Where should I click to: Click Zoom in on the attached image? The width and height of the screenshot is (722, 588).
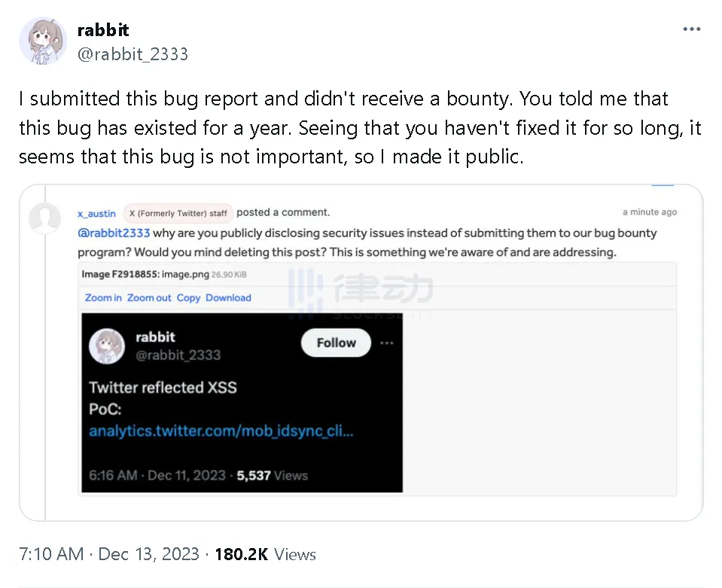103,298
